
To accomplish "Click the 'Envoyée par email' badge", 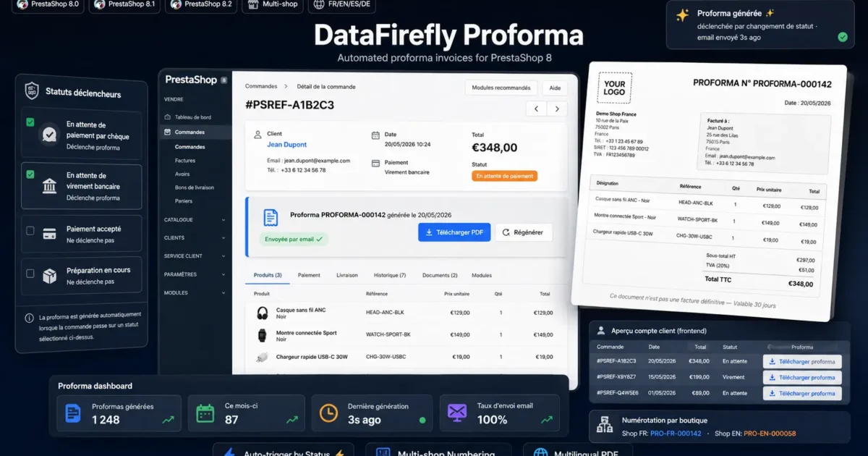I will coord(294,238).
